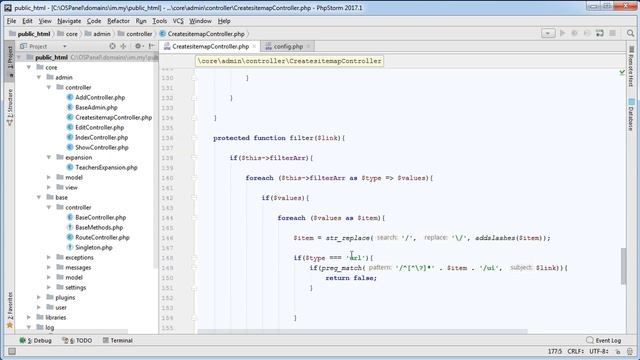Open the Refactor menu
640x360 pixels.
118,21
